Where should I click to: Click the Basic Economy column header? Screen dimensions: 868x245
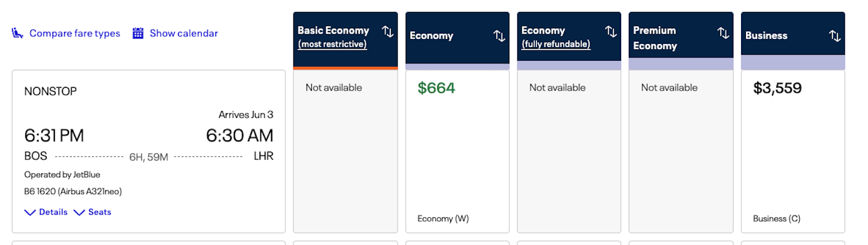point(333,30)
